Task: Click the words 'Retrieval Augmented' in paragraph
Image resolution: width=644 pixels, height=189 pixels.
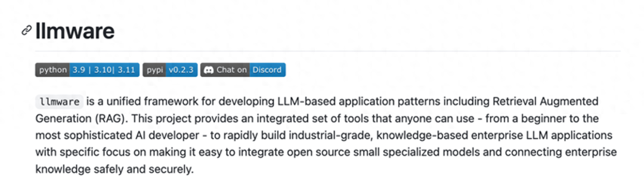Action: (545, 101)
